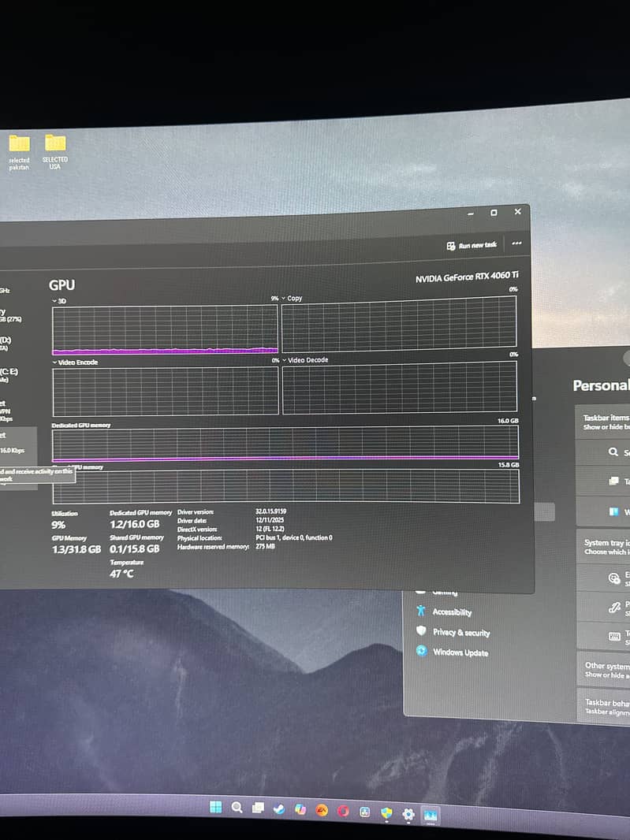Launch Steam from the taskbar

pos(279,809)
